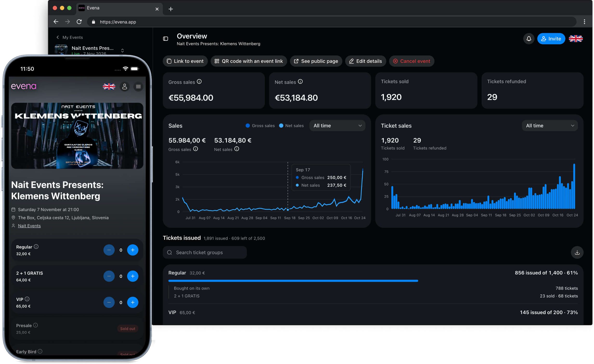Image resolution: width=594 pixels, height=364 pixels.
Task: Focus Search ticket groups field
Action: click(205, 252)
